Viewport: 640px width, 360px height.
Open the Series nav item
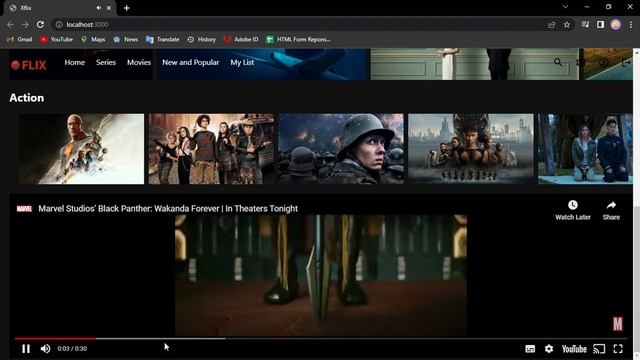(x=106, y=62)
